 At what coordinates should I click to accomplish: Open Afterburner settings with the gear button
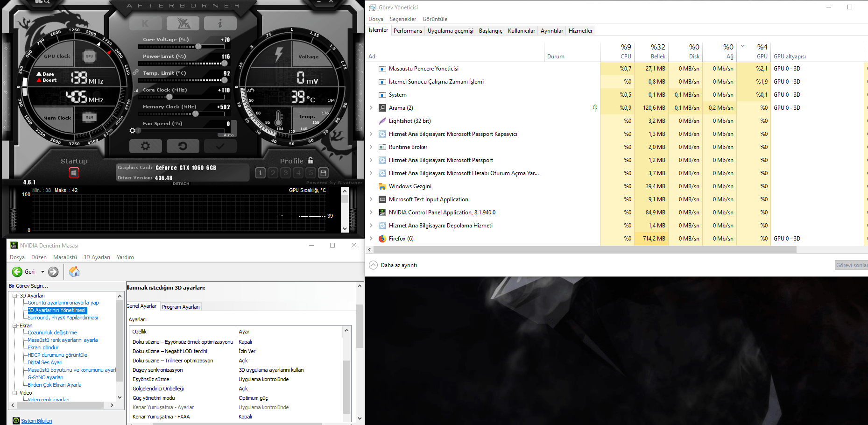coord(146,146)
